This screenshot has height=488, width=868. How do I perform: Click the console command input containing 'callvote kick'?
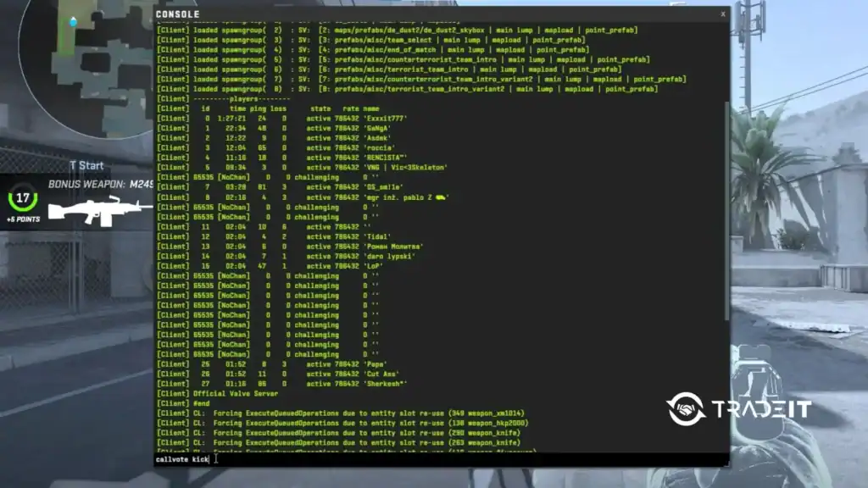(x=441, y=459)
